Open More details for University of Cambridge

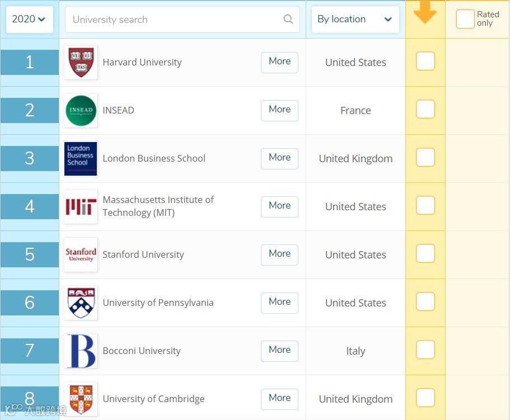coord(279,398)
